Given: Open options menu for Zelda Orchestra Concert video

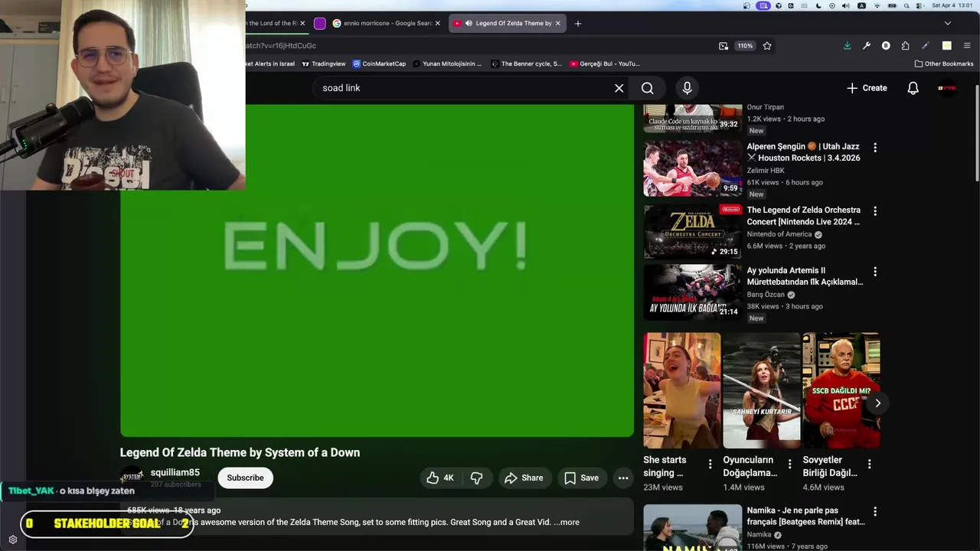Looking at the screenshot, I should pos(875,210).
